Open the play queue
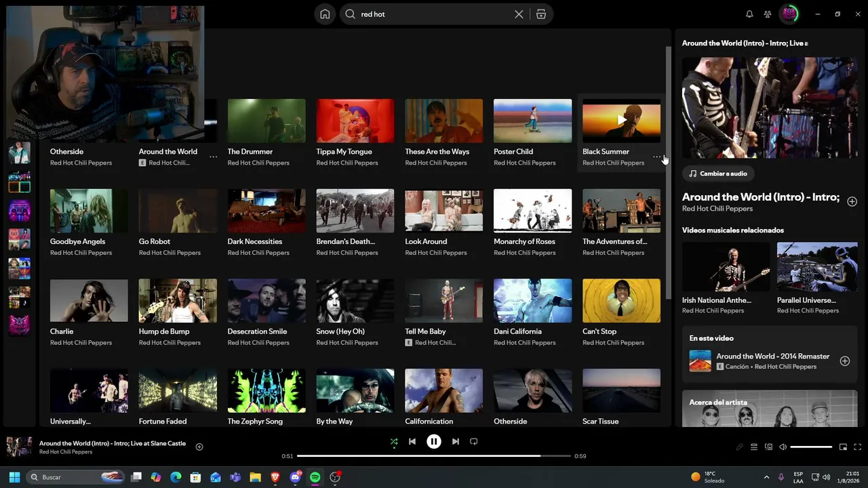Screen dimensions: 868x488 click(x=754, y=447)
